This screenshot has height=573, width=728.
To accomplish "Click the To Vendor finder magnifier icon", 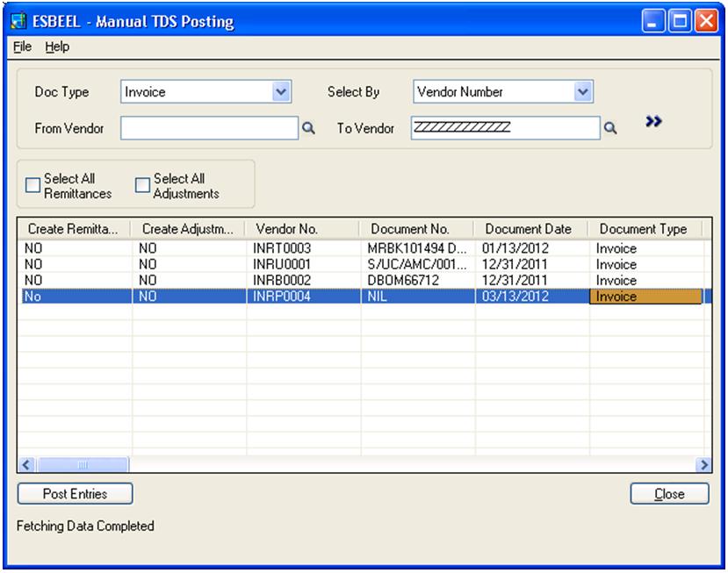I will click(x=610, y=128).
